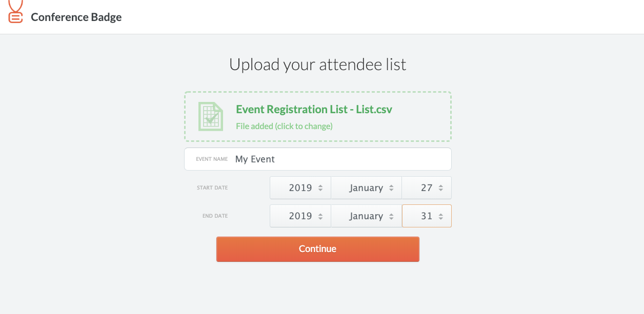Click the "File added (click to change)" text
This screenshot has height=314, width=644.
coord(284,126)
